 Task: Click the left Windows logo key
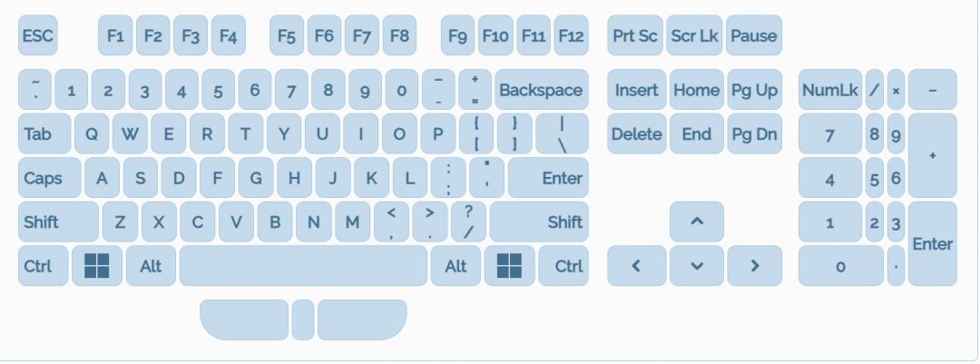tap(97, 266)
